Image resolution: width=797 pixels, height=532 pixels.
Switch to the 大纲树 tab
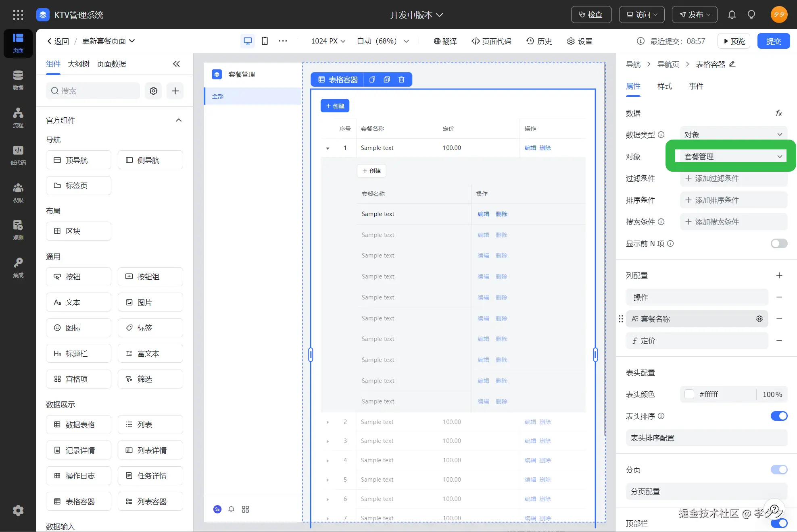click(78, 64)
